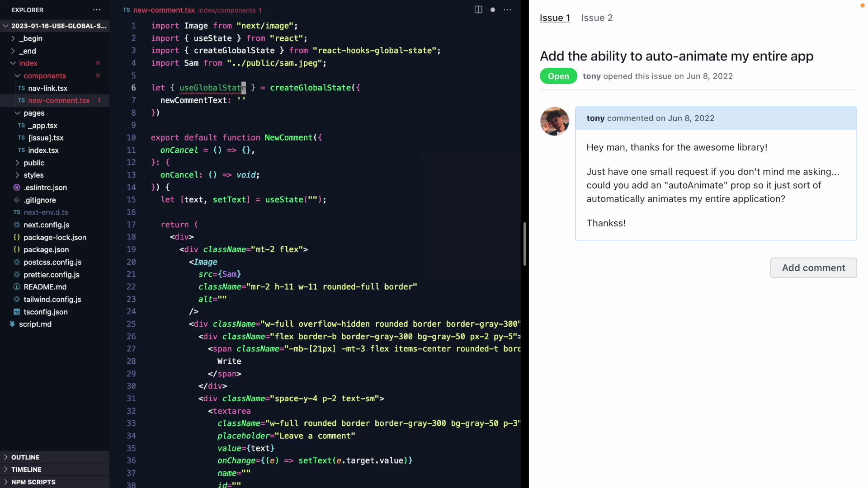Viewport: 868px width, 488px height.
Task: Open [issue].tsx from the pages folder
Action: click(45, 138)
